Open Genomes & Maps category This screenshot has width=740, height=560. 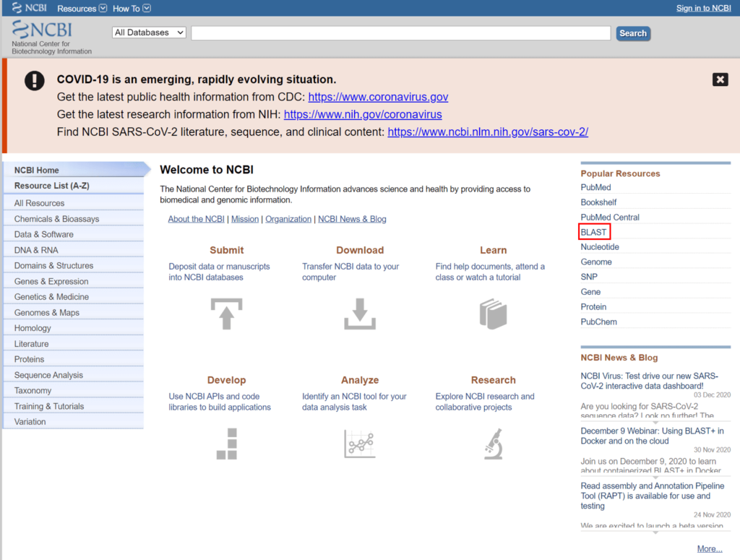pyautogui.click(x=74, y=312)
